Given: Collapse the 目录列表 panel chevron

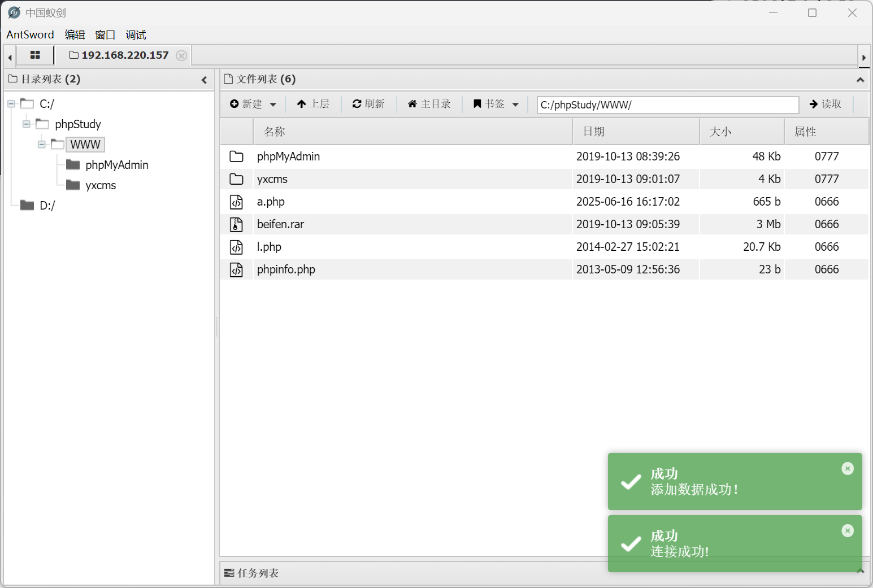Looking at the screenshot, I should click(204, 80).
